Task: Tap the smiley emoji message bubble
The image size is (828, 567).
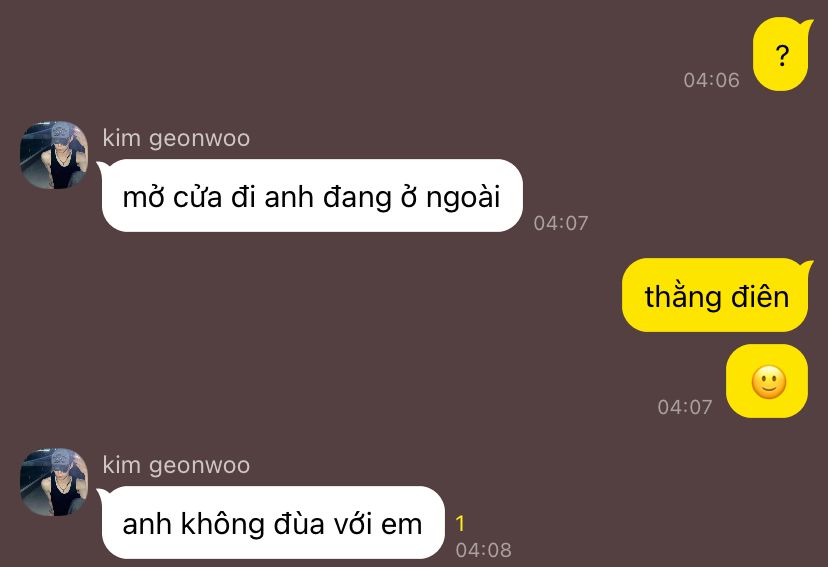Action: (x=767, y=381)
